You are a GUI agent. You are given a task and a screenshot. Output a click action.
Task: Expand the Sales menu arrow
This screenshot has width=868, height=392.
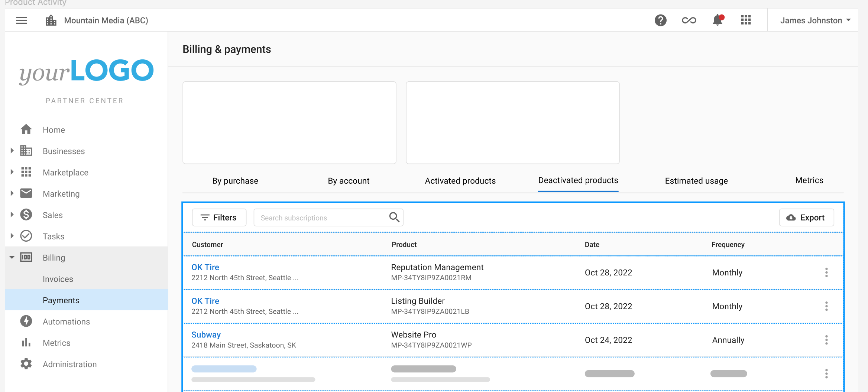click(x=12, y=215)
